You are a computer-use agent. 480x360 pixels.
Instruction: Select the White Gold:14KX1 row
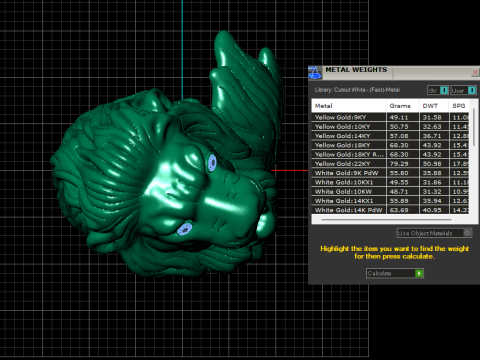(391, 201)
